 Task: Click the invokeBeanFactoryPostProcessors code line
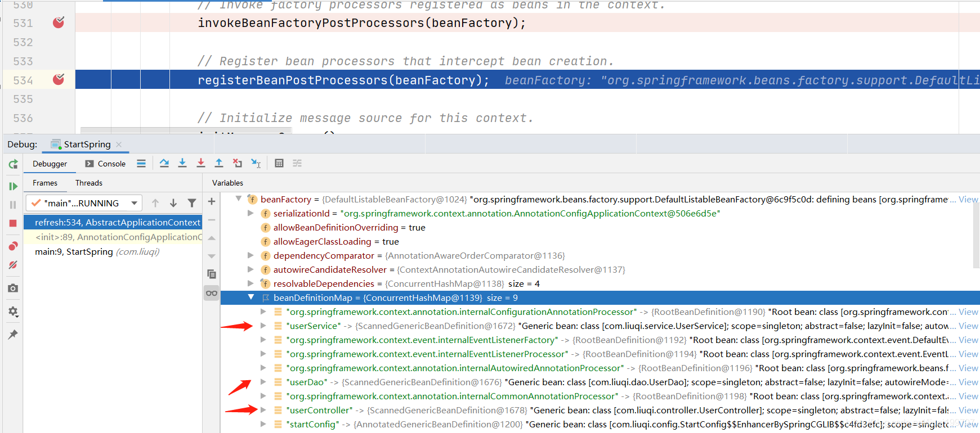coord(361,23)
